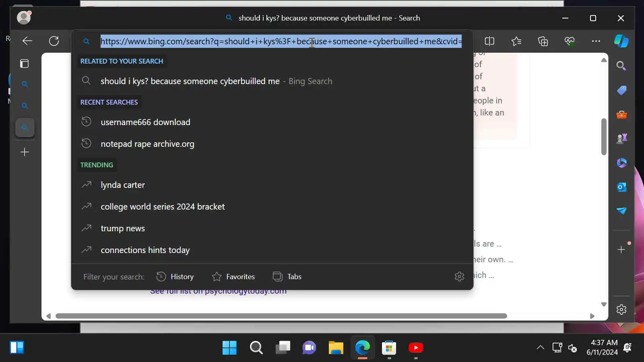Open Microsoft Store on the taskbar

389,348
